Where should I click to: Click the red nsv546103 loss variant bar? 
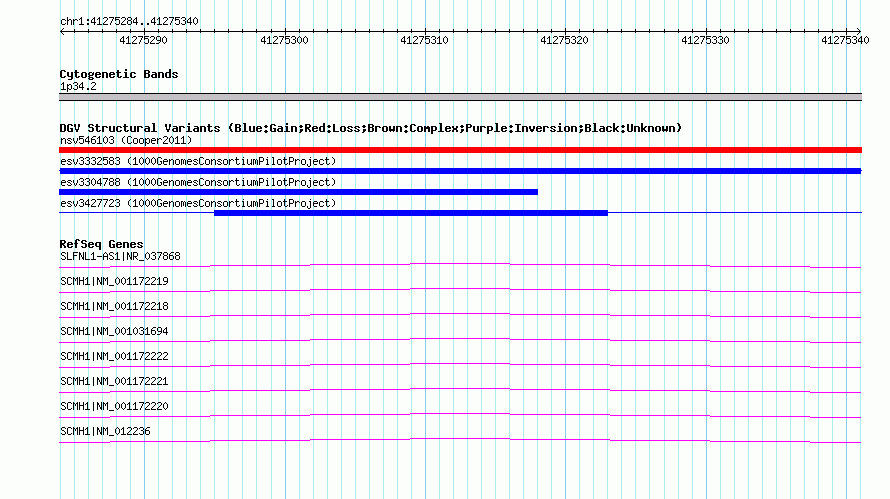[460, 150]
